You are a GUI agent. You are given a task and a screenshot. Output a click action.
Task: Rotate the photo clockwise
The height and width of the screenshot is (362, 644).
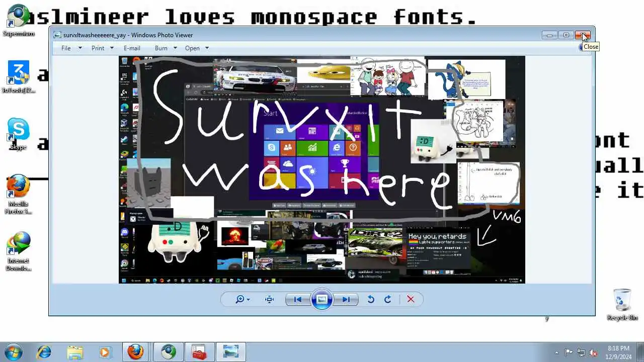click(x=388, y=300)
